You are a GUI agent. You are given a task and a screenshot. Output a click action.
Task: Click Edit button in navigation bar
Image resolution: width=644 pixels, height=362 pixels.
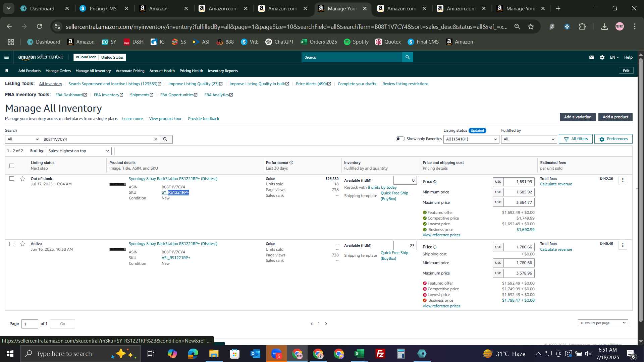[626, 71]
